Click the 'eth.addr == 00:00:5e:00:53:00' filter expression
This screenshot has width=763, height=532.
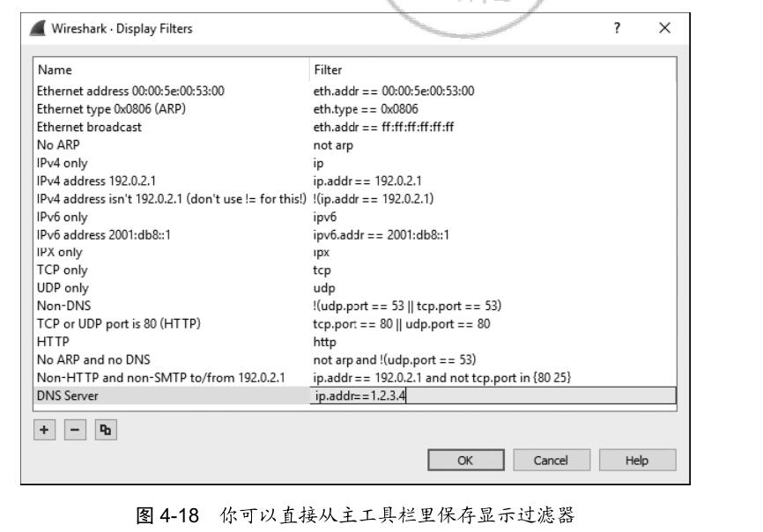[x=394, y=91]
